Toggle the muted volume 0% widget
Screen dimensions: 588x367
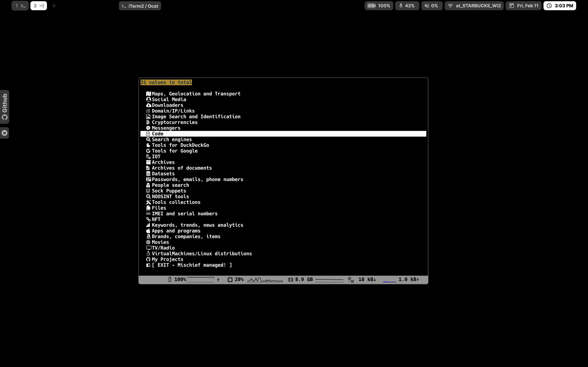click(432, 6)
